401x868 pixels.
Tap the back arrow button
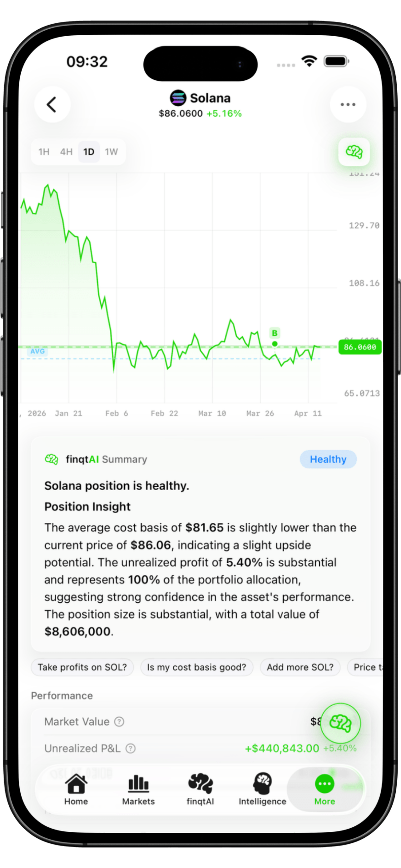click(52, 104)
